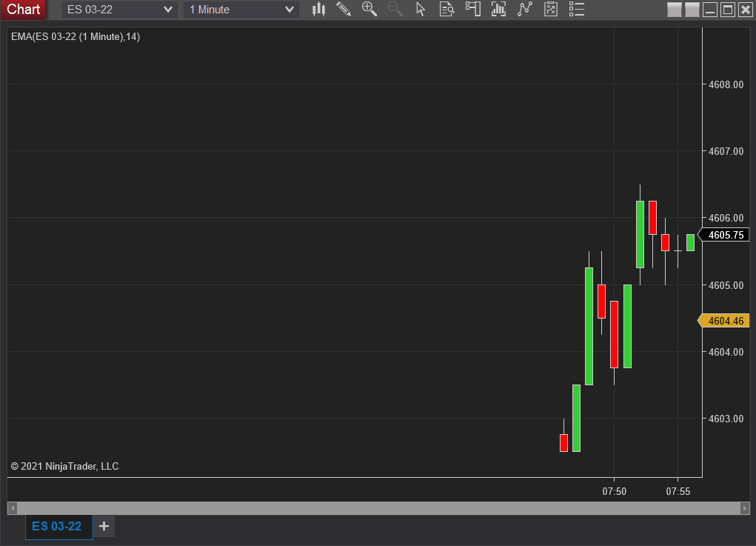The image size is (756, 546).
Task: Click the second gray window link button
Action: 692,10
